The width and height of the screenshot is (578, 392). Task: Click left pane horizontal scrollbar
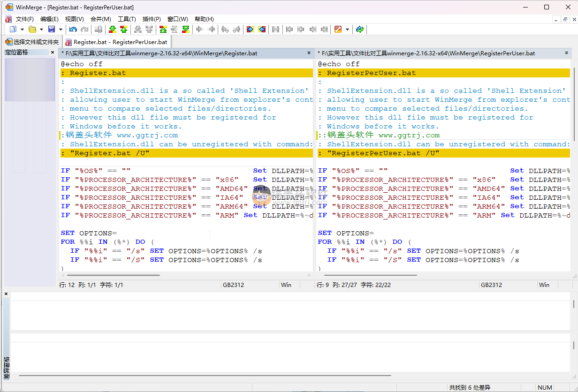(x=113, y=275)
